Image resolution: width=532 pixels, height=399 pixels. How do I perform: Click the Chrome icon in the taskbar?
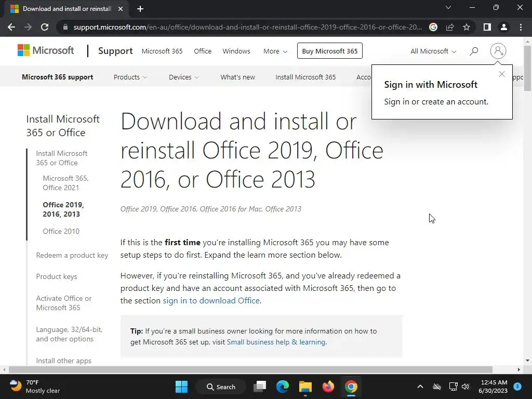[351, 387]
